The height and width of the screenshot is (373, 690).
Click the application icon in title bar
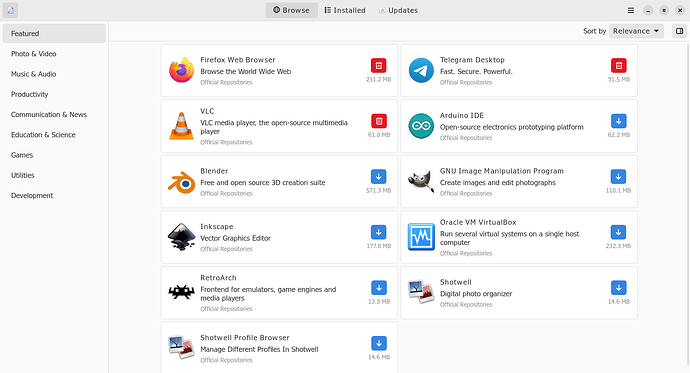pyautogui.click(x=10, y=10)
